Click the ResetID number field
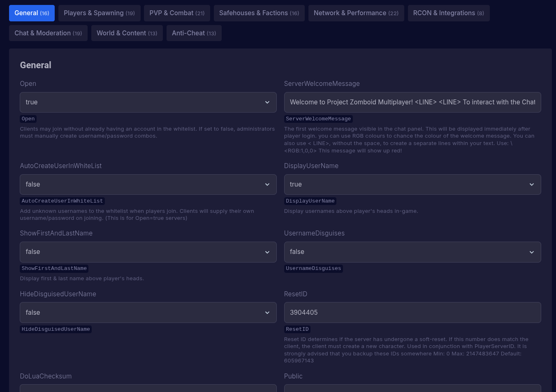The height and width of the screenshot is (392, 556). (412, 312)
